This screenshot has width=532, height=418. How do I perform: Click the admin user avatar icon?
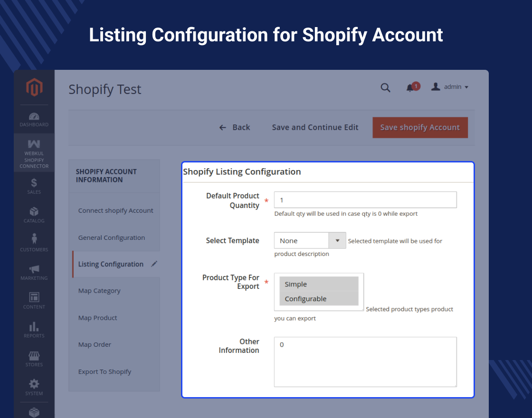[436, 86]
